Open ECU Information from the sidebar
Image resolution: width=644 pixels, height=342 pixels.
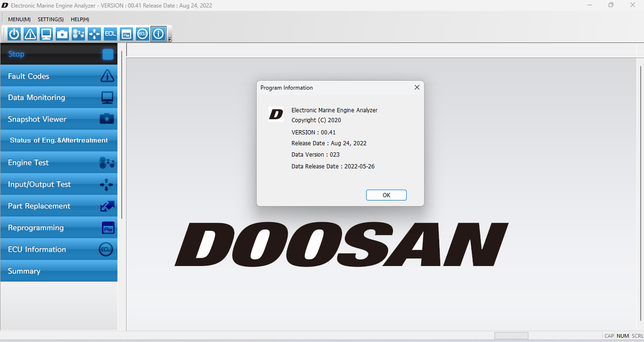(59, 250)
